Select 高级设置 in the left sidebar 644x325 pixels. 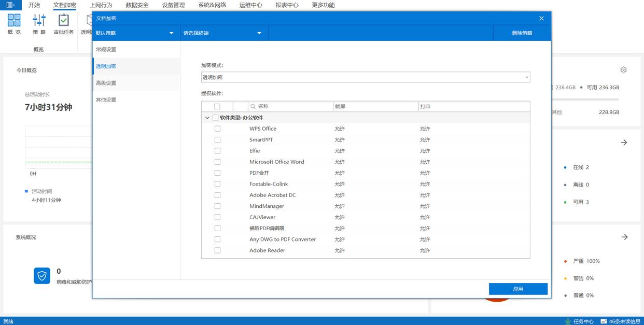[106, 83]
